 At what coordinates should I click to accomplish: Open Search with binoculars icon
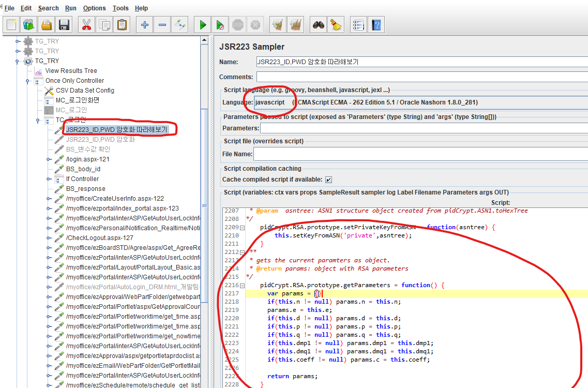(x=319, y=25)
